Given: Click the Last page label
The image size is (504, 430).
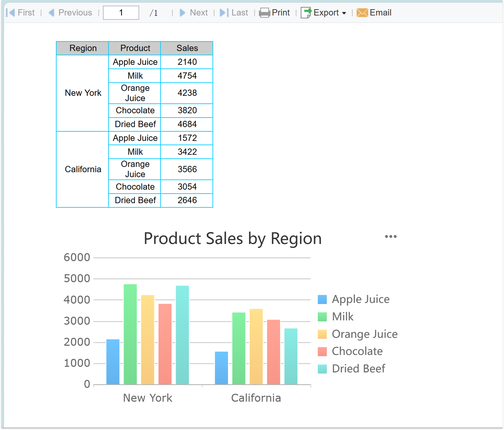Looking at the screenshot, I should pos(240,13).
